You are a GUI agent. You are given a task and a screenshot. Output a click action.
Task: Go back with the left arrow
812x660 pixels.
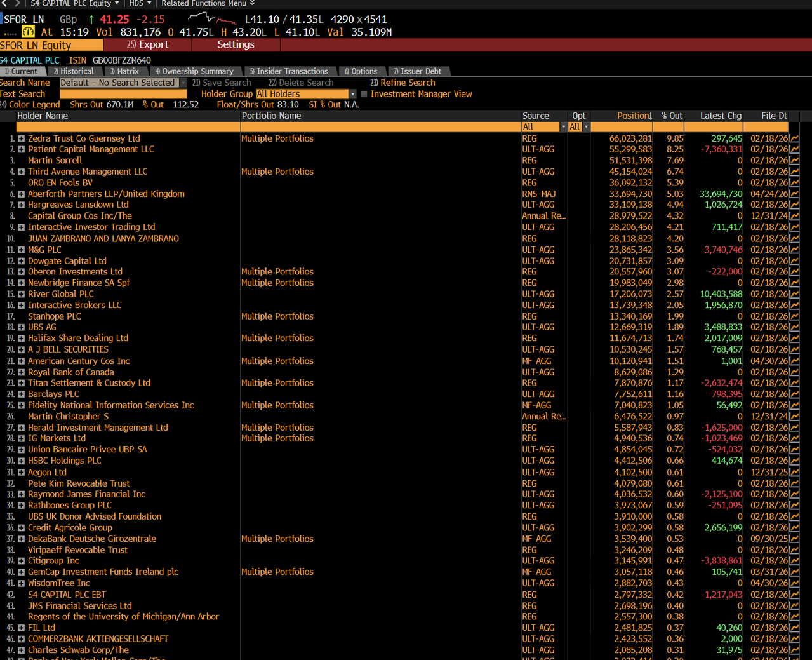pos(4,3)
